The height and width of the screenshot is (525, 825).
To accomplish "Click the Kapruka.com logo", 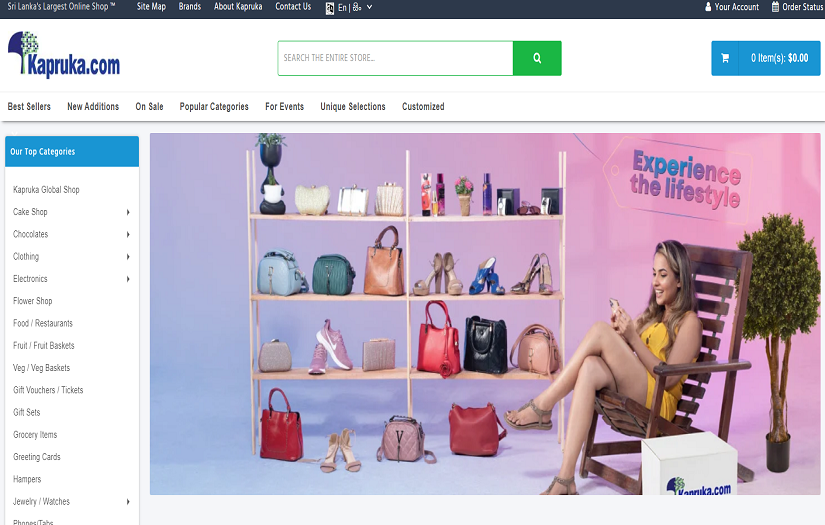I will point(64,55).
